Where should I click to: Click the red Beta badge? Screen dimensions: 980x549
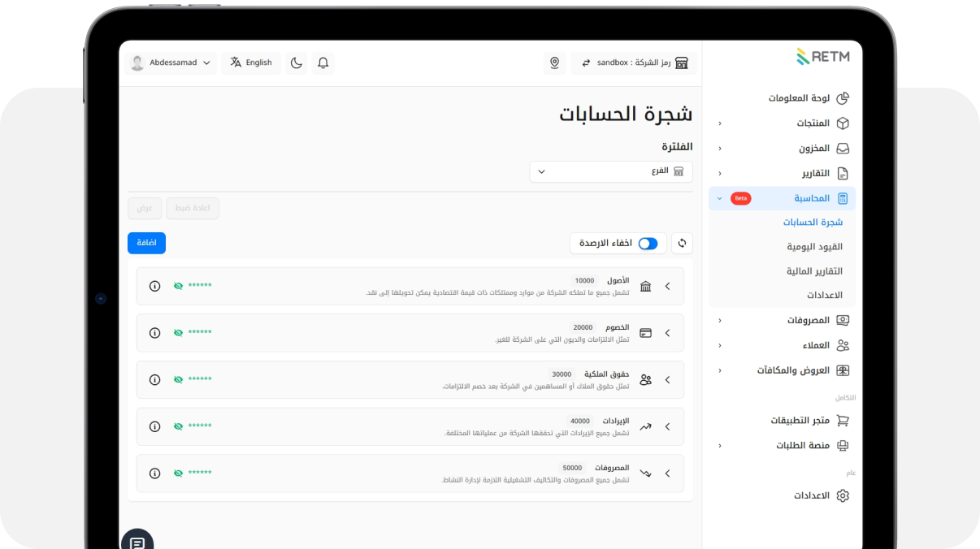pos(741,198)
